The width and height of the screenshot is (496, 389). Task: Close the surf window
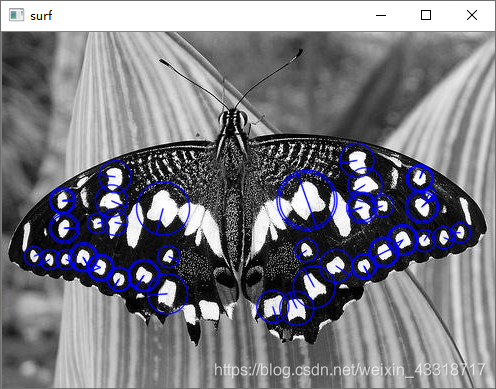click(472, 15)
